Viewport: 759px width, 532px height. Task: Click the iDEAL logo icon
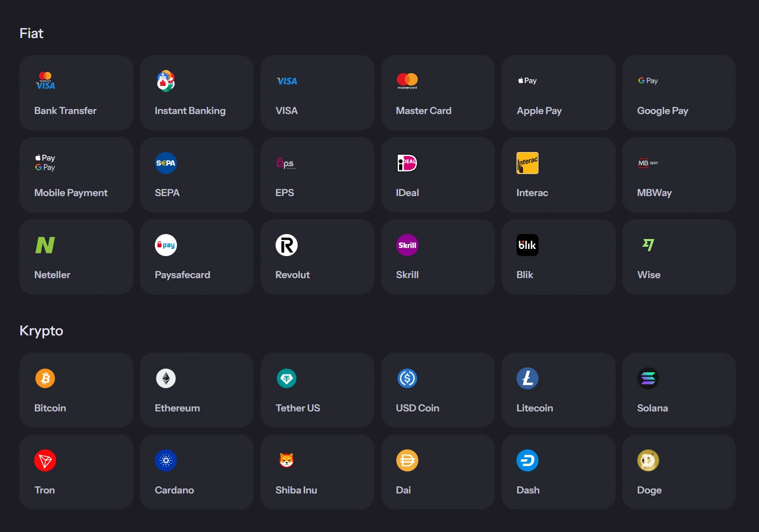click(407, 163)
